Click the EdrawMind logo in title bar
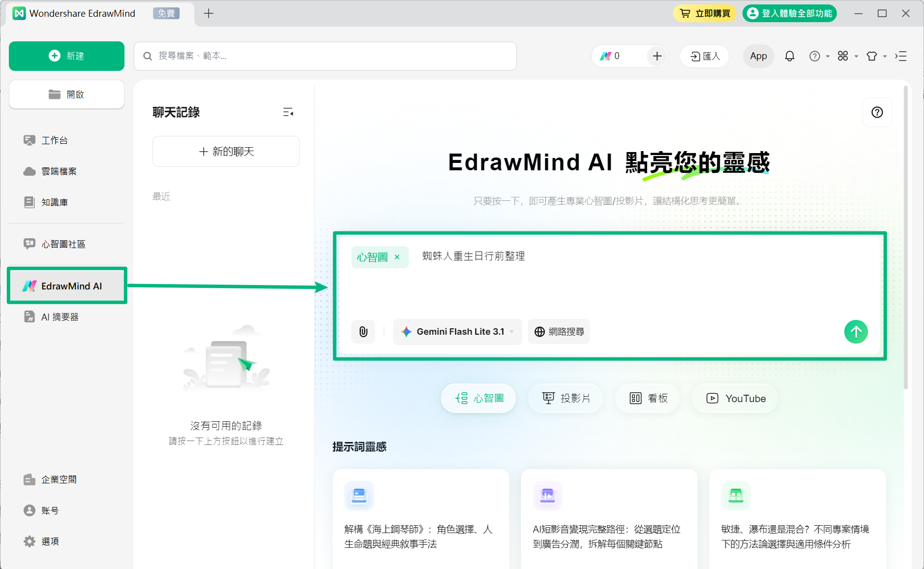Image resolution: width=924 pixels, height=569 pixels. [x=19, y=13]
